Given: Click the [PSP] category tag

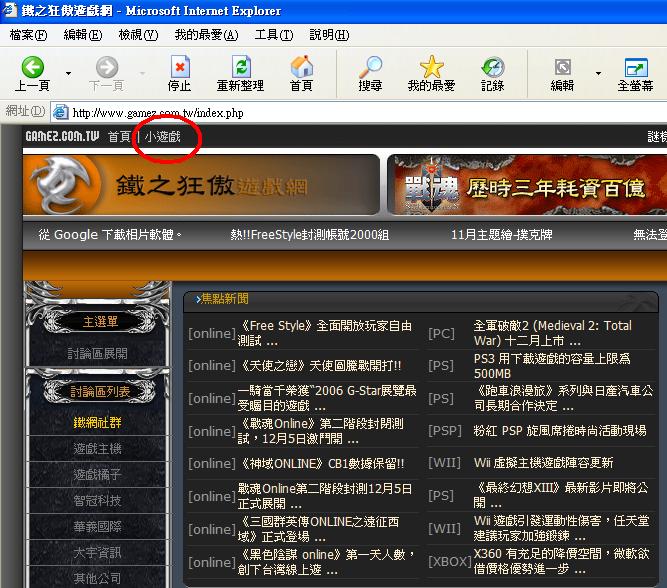Looking at the screenshot, I should (x=445, y=431).
